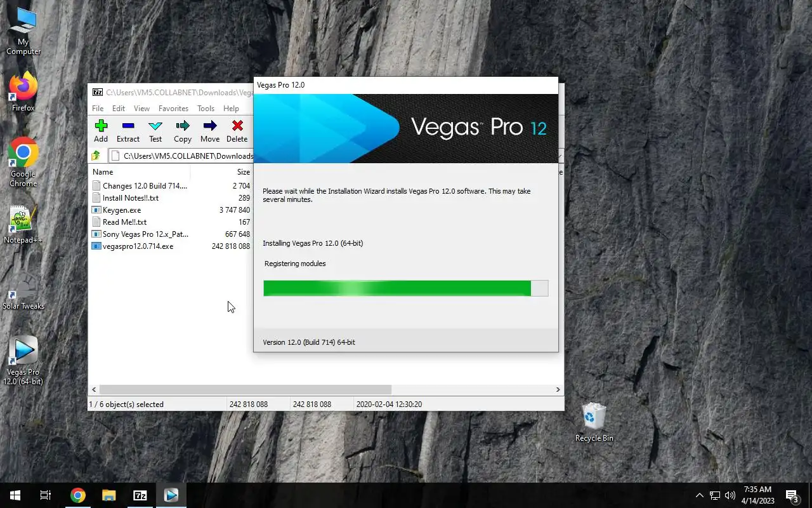Click the installer green progress bar
Screen dimensions: 812x508
(405, 288)
